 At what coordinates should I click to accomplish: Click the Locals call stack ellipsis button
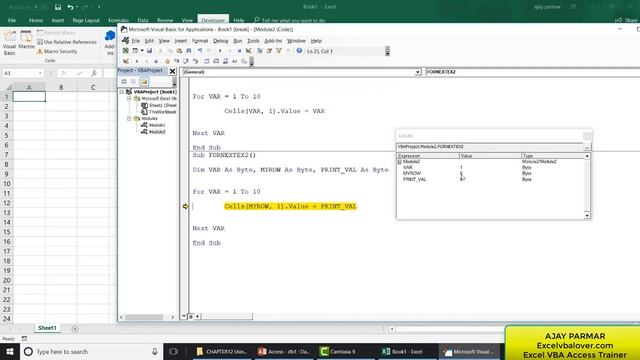coord(587,147)
